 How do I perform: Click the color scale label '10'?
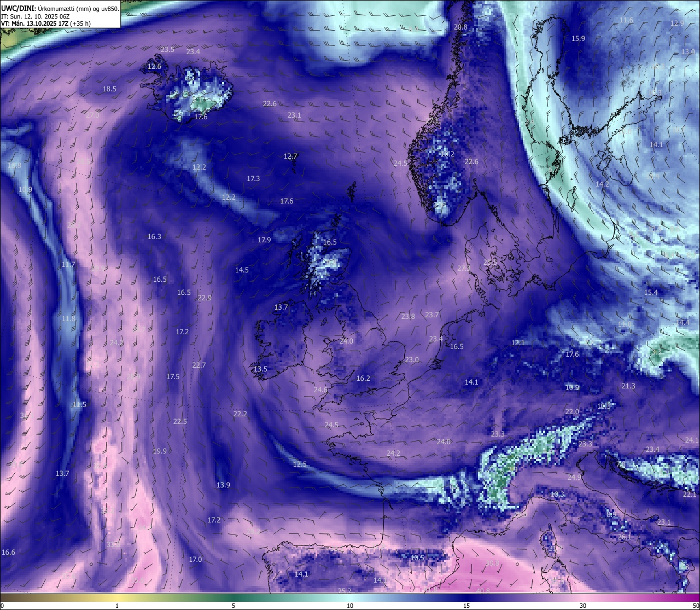click(x=350, y=606)
